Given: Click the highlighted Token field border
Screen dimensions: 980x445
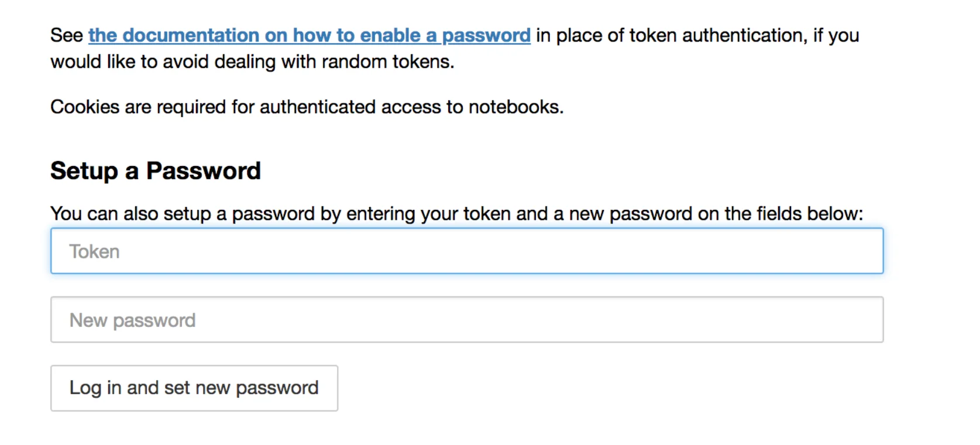Looking at the screenshot, I should (x=466, y=229).
